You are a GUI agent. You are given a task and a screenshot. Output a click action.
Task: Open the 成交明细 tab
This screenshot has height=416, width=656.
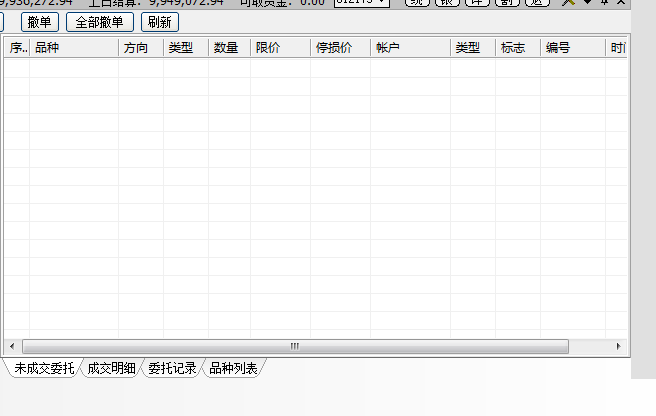pos(111,369)
